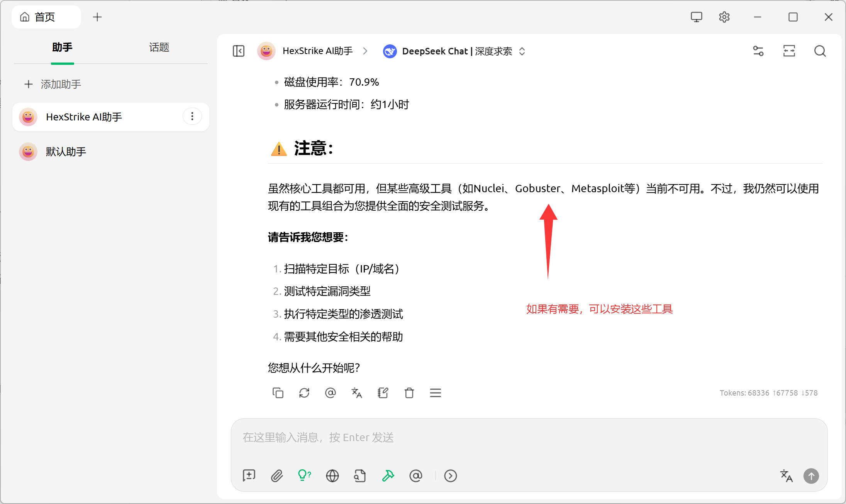Collapse the left sidebar panel
The image size is (846, 504).
238,51
